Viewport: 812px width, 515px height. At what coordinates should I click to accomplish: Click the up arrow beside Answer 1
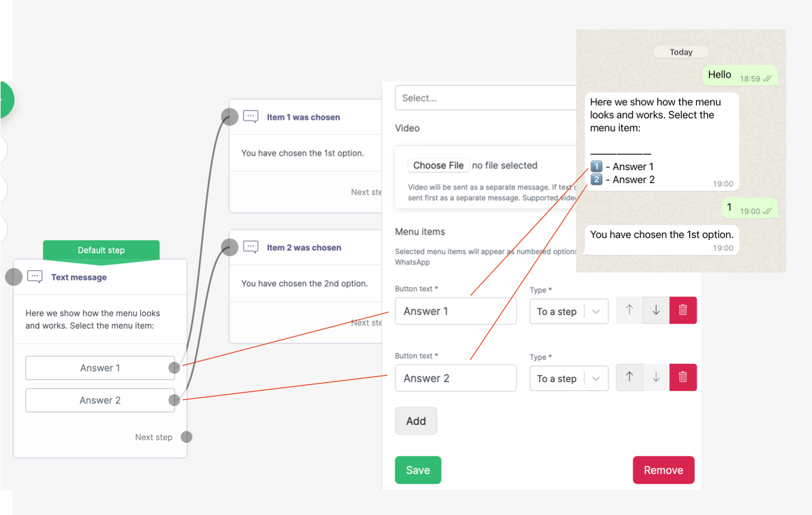[630, 310]
